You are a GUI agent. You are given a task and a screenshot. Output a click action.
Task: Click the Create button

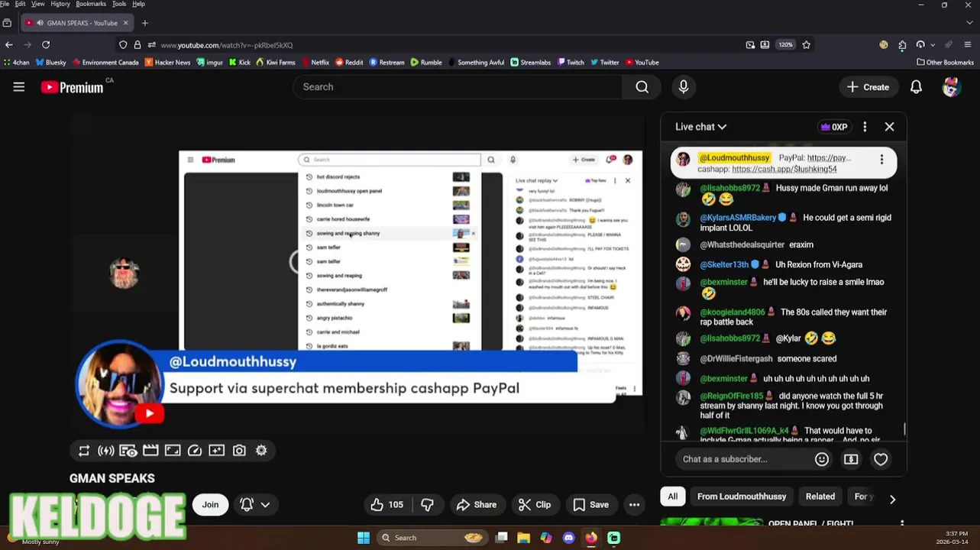pos(868,87)
